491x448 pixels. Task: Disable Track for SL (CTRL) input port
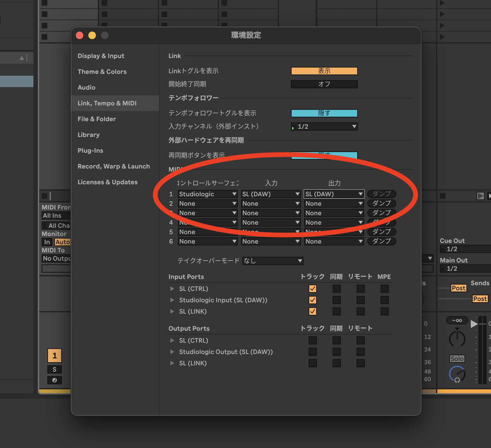coord(313,289)
